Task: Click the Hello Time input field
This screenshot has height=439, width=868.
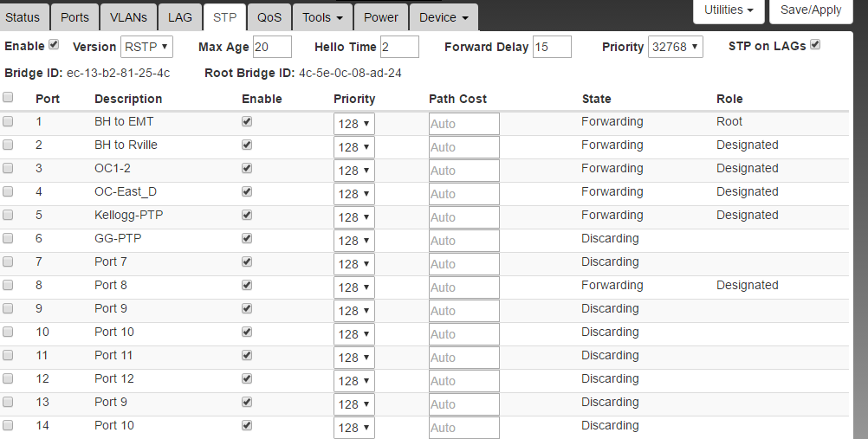Action: pos(399,47)
